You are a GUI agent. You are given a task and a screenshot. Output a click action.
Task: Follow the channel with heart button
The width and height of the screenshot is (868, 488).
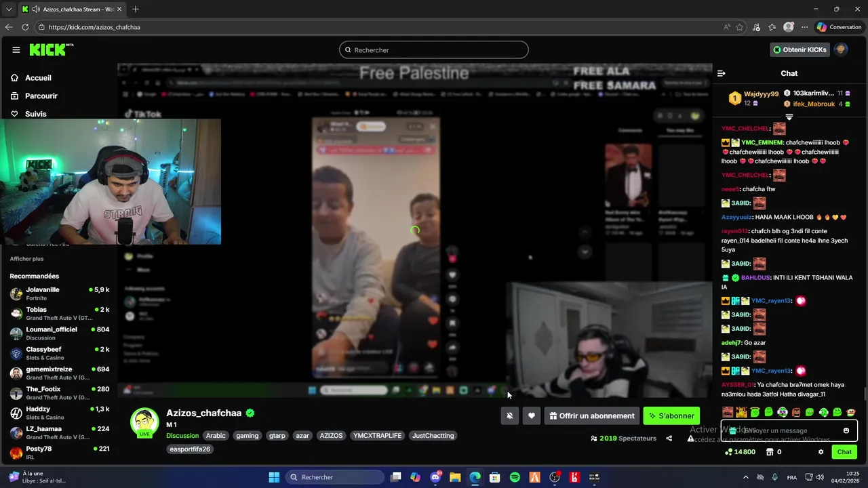click(532, 416)
